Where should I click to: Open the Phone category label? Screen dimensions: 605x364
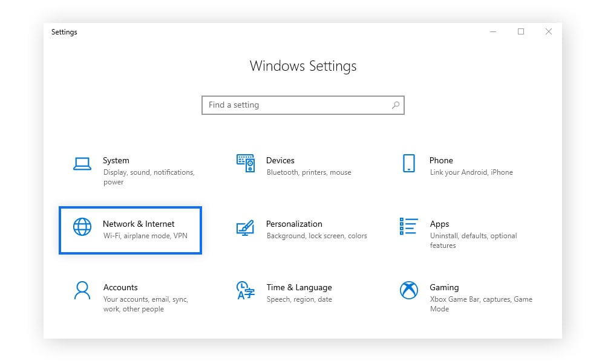pyautogui.click(x=441, y=160)
